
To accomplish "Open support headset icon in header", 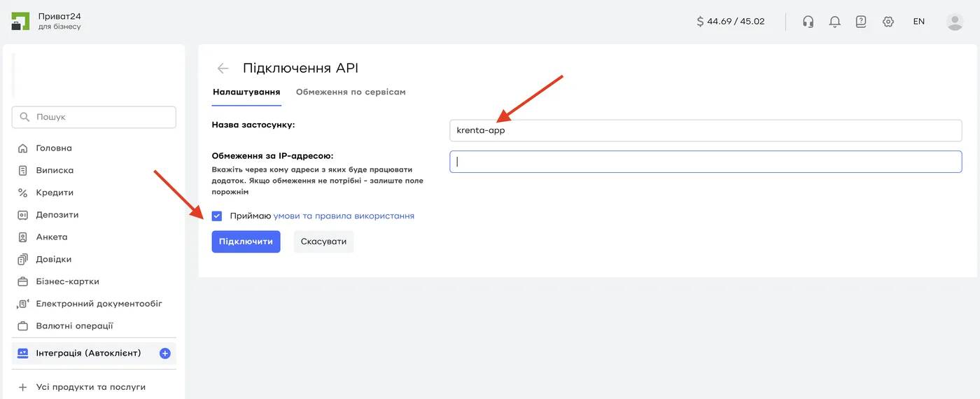I will click(x=808, y=22).
